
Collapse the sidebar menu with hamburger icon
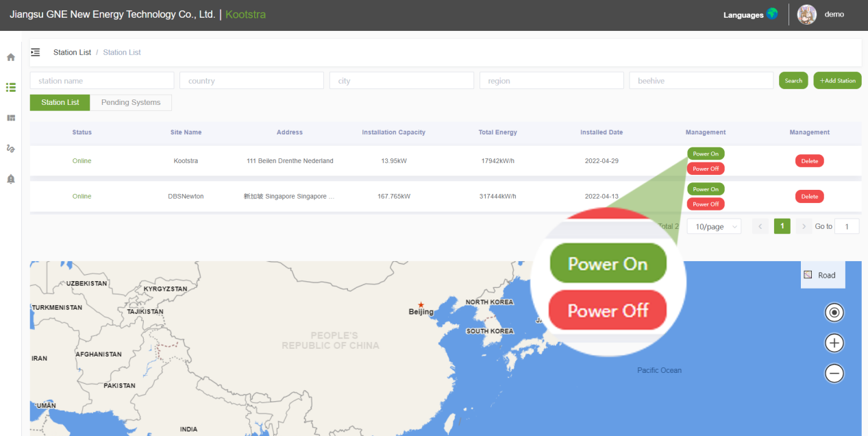(x=36, y=52)
